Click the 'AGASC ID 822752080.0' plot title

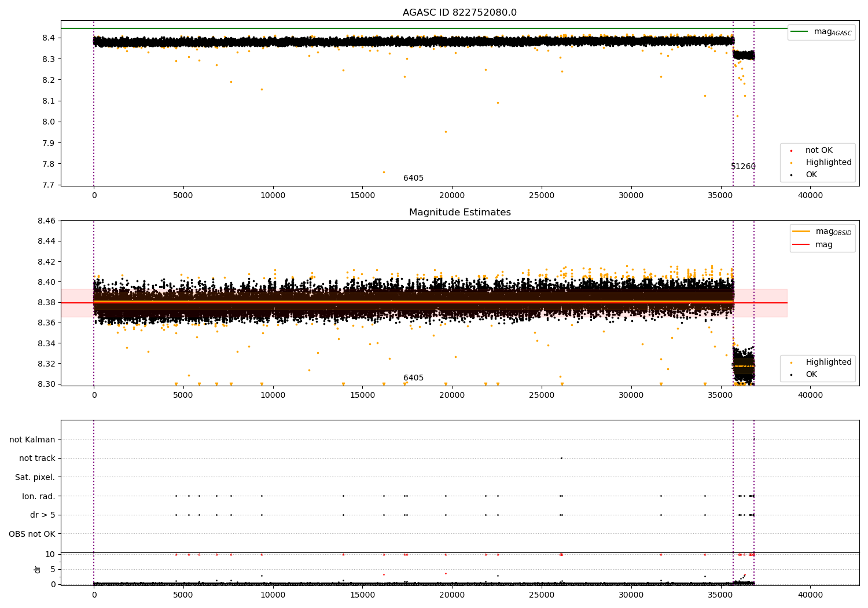459,13
